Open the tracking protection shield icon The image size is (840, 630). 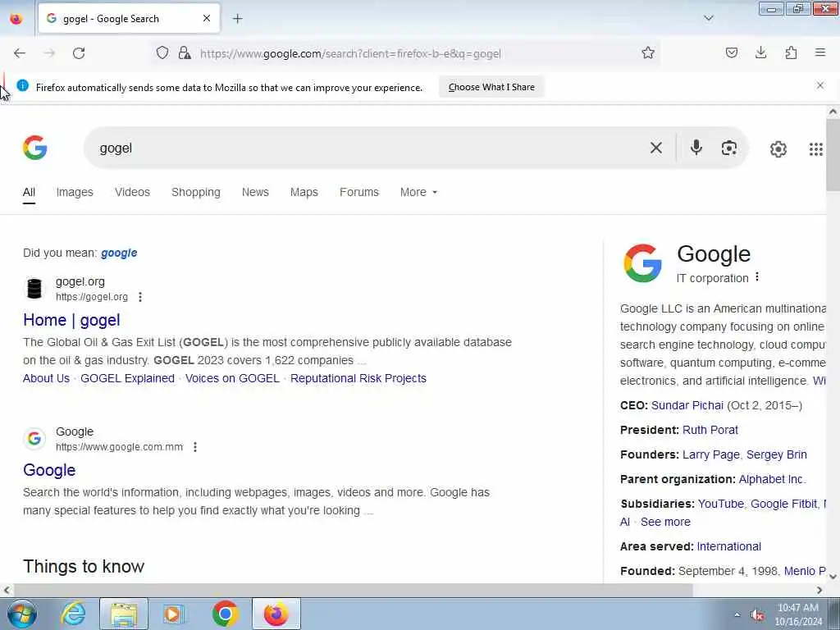click(x=162, y=52)
